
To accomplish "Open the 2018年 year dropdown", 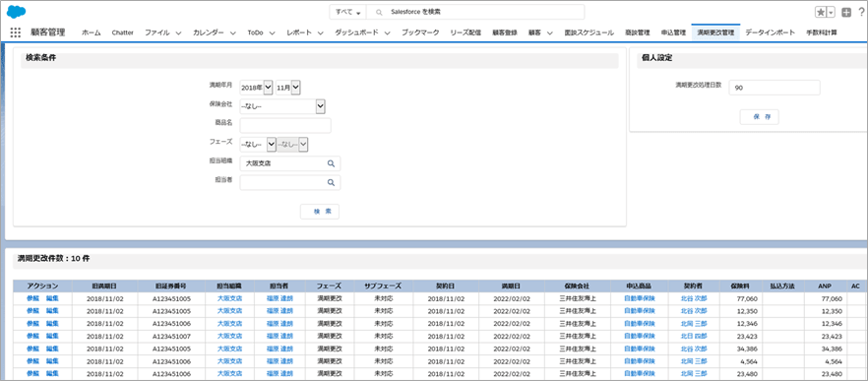I will pos(256,87).
